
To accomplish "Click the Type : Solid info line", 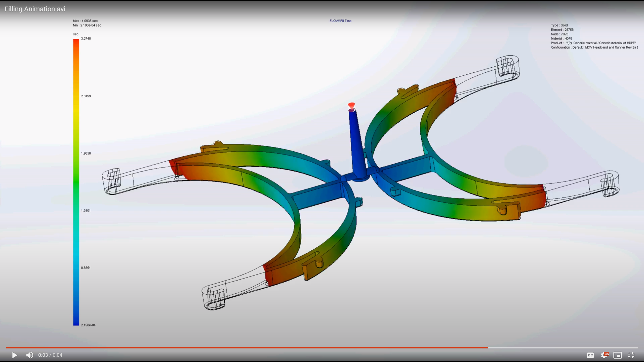I will tap(559, 25).
